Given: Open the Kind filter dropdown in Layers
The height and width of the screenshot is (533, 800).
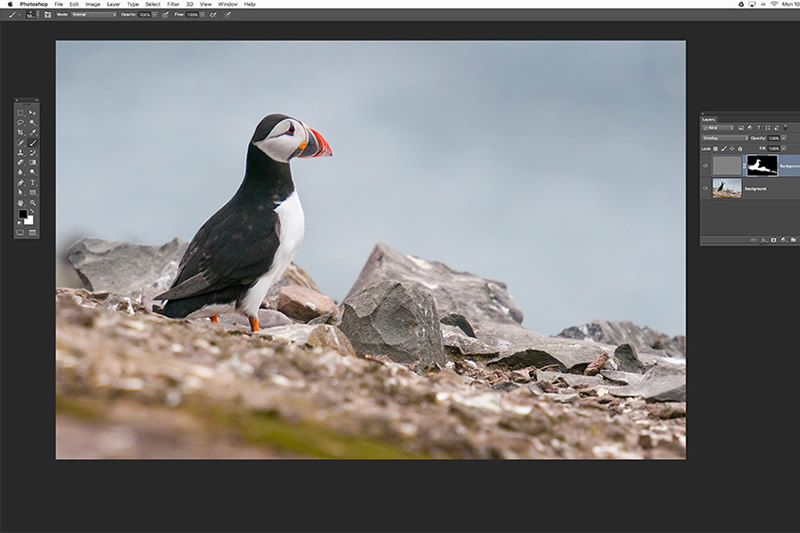Looking at the screenshot, I should pos(718,128).
